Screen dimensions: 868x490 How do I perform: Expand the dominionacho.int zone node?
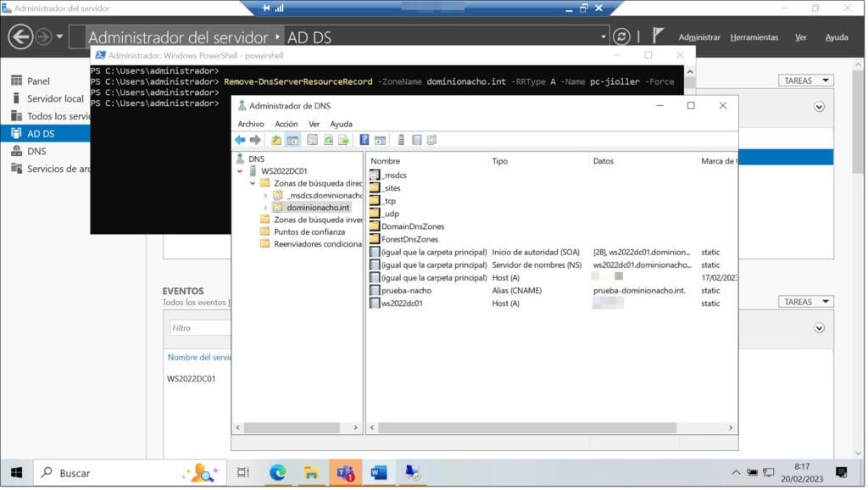265,208
